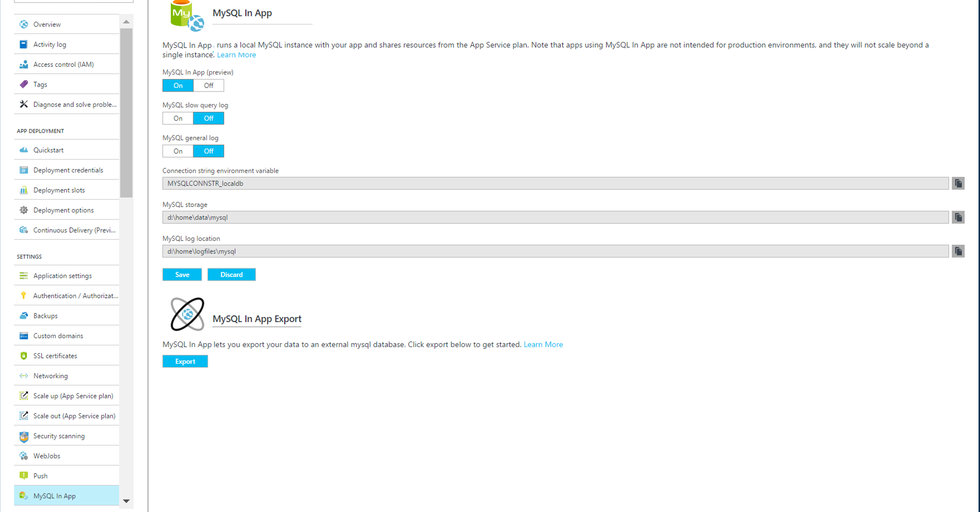
Task: Click the Export button
Action: pos(185,362)
